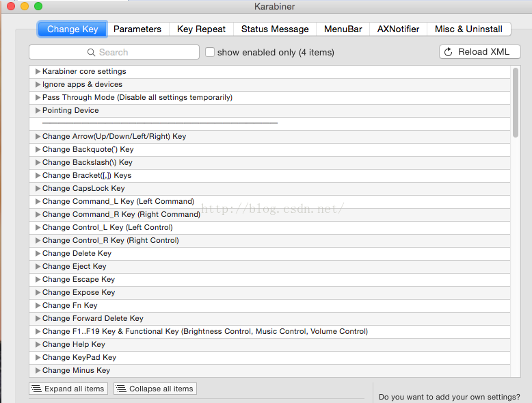
Task: Expand Change Help Key section
Action: 38,345
